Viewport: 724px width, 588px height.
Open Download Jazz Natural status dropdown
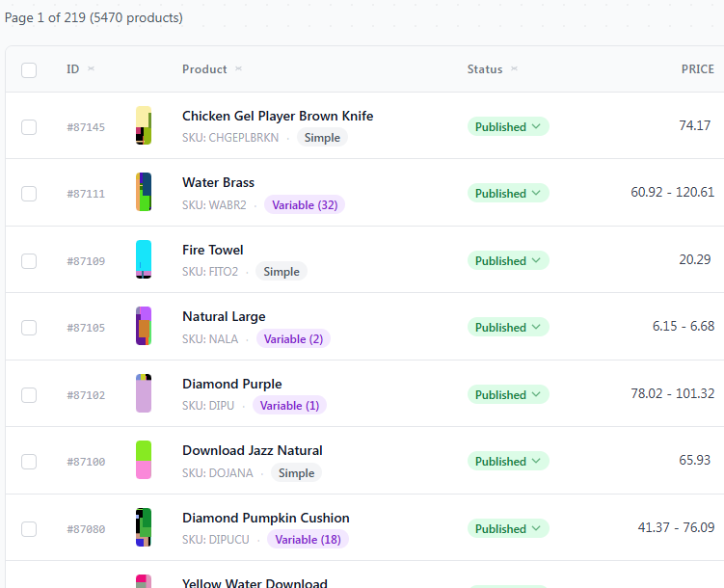pyautogui.click(x=508, y=461)
